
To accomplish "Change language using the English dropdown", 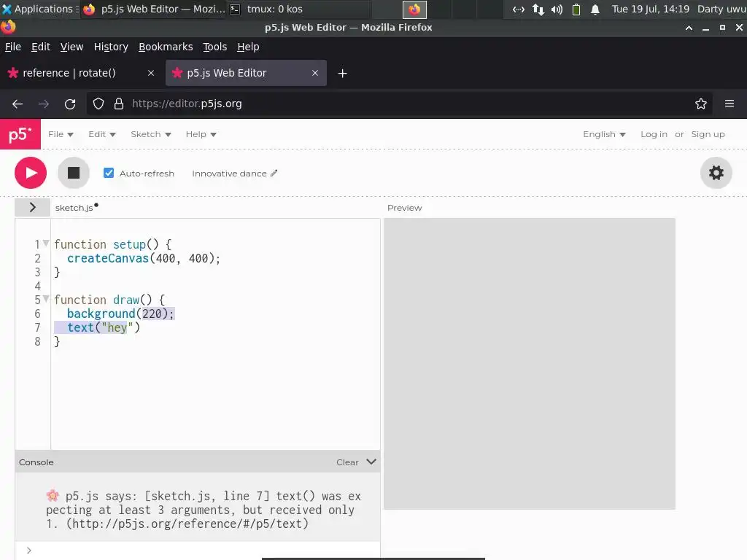I will (x=604, y=134).
